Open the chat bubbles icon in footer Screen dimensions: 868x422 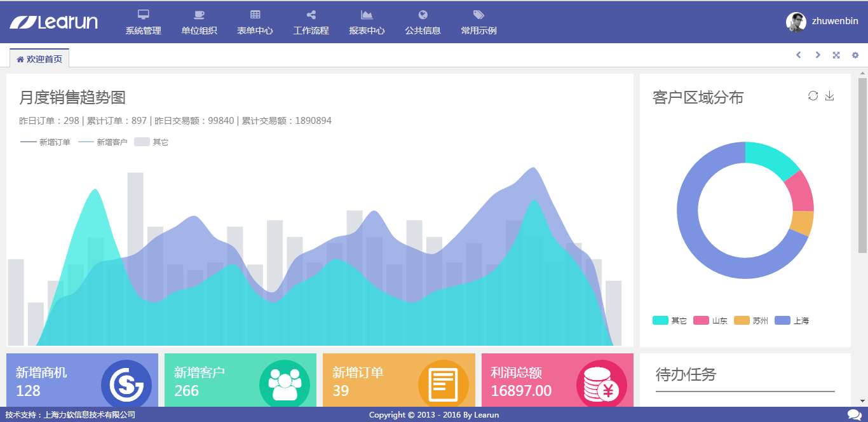pos(854,414)
